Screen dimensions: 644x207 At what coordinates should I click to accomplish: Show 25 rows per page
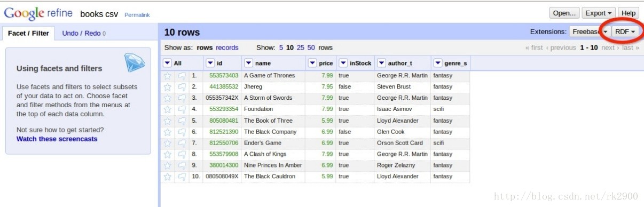tap(301, 47)
